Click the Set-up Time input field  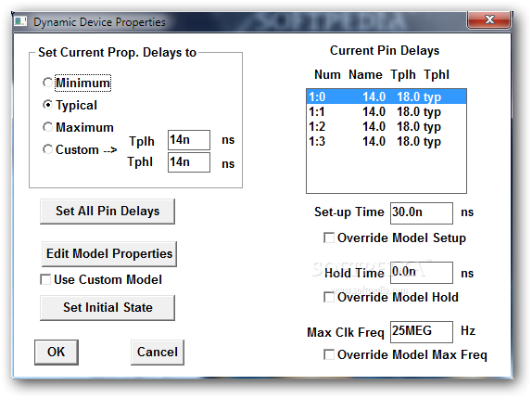pyautogui.click(x=422, y=213)
